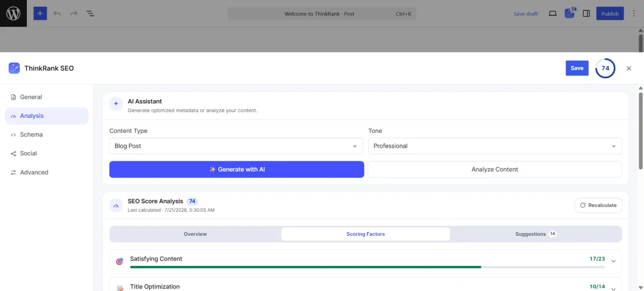
Task: Click the Recalculate button
Action: click(x=598, y=205)
